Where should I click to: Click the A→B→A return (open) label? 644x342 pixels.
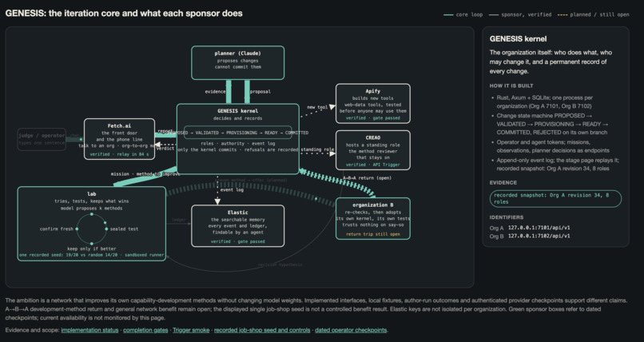click(368, 177)
